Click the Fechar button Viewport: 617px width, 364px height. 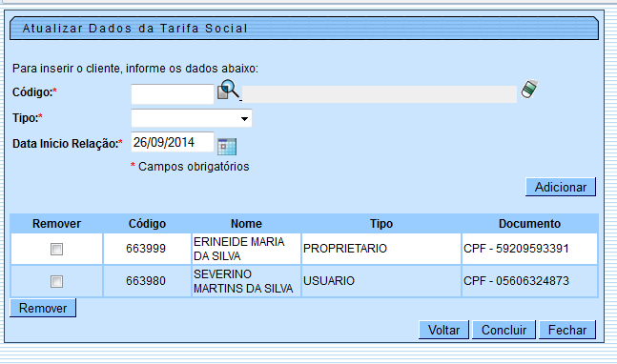(567, 330)
